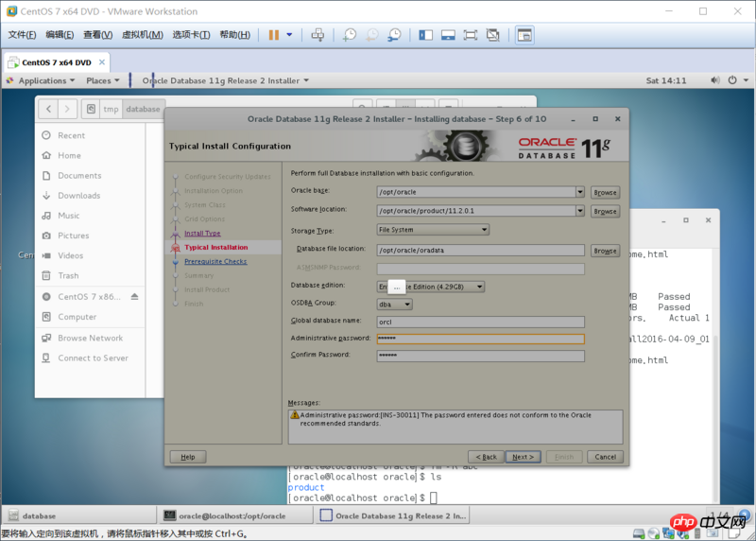Browse for the Software location
The height and width of the screenshot is (541, 756).
(x=605, y=211)
